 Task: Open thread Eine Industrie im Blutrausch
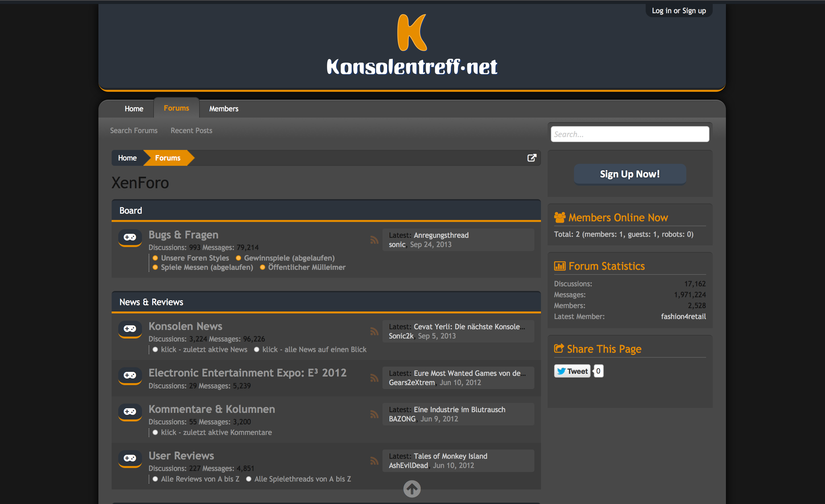tap(459, 410)
